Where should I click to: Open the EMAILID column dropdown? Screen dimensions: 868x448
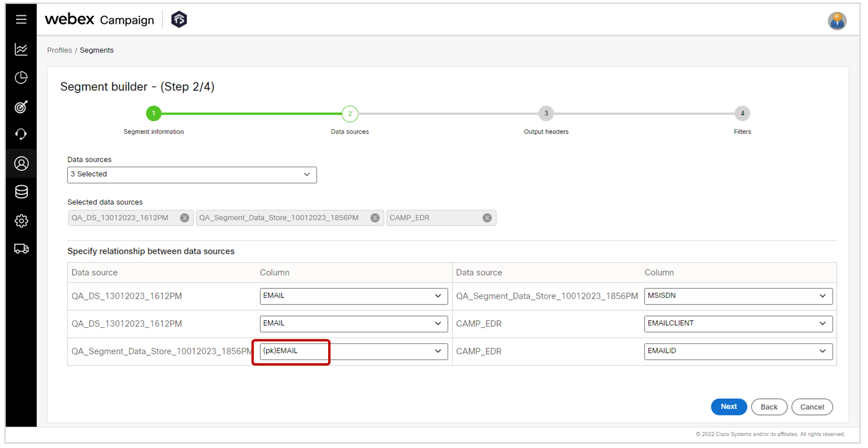[738, 351]
